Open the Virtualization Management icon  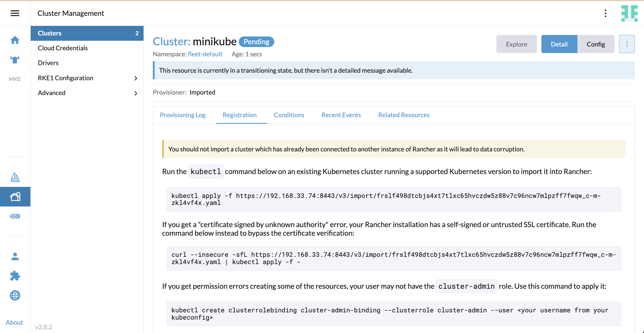click(15, 216)
